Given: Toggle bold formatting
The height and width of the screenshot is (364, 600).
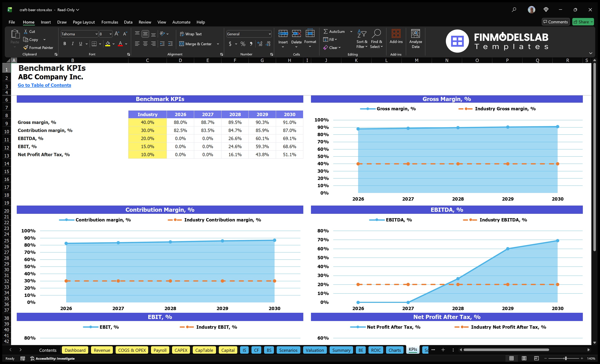Looking at the screenshot, I should 65,44.
